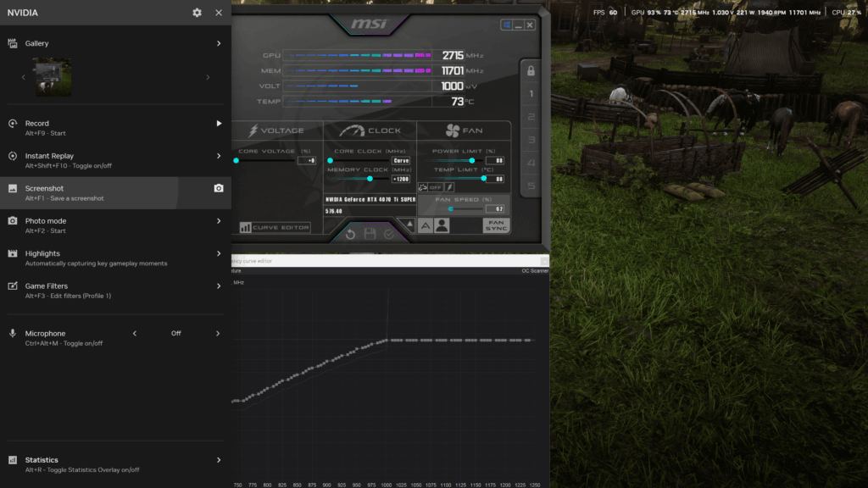Show previous gallery item arrow
Image resolution: width=868 pixels, height=488 pixels.
point(23,77)
